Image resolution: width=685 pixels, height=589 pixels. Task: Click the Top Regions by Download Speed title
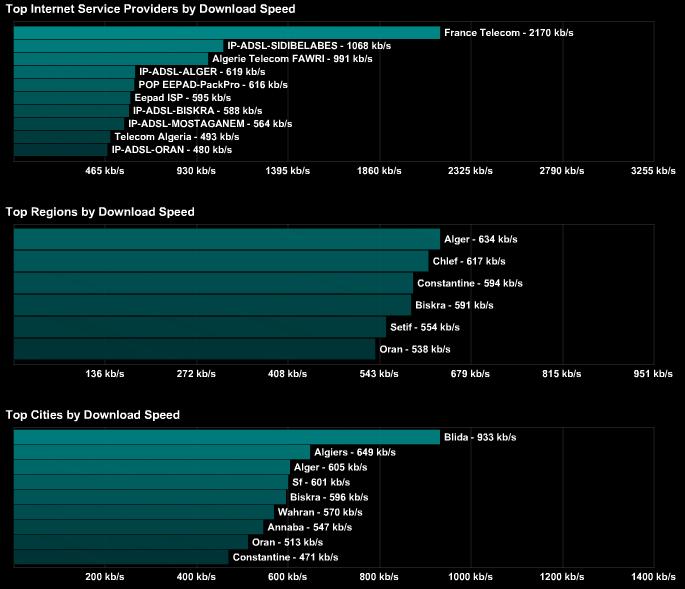click(100, 212)
